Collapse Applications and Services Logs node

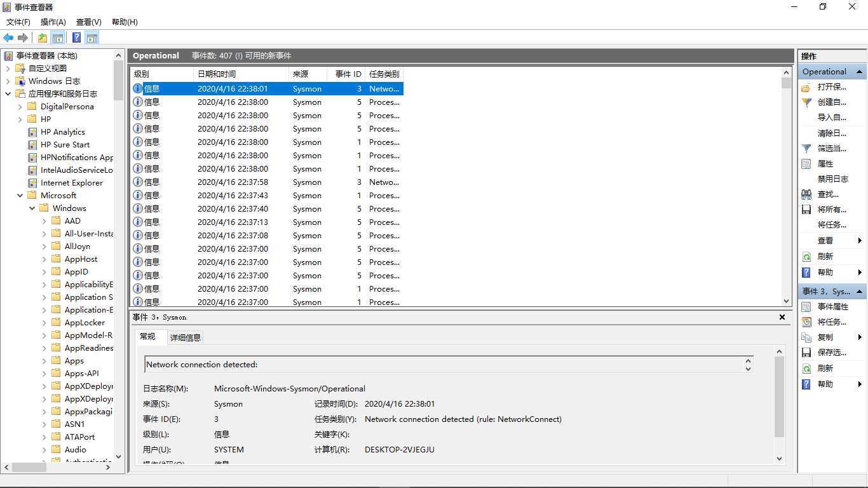pyautogui.click(x=8, y=94)
